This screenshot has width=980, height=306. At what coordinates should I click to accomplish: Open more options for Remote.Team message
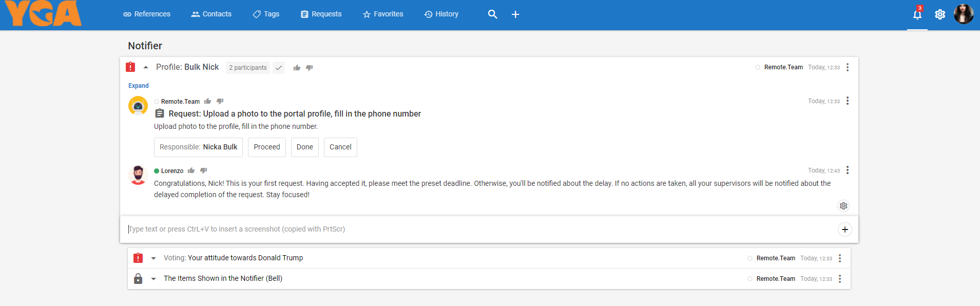pos(848,101)
